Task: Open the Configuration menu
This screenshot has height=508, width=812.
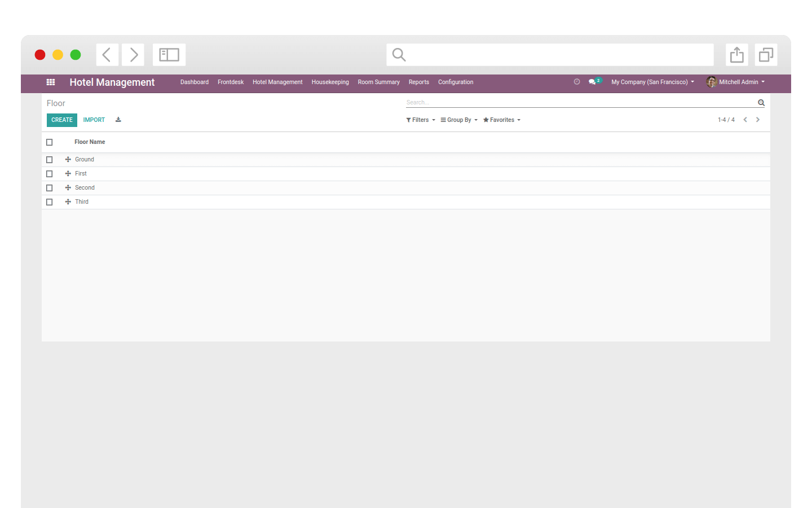Action: click(456, 82)
